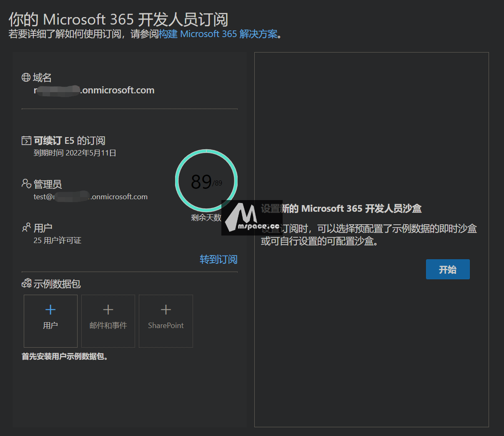The width and height of the screenshot is (504, 436).
Task: Select the onmicrosoft.com domain name text
Action: click(x=94, y=90)
